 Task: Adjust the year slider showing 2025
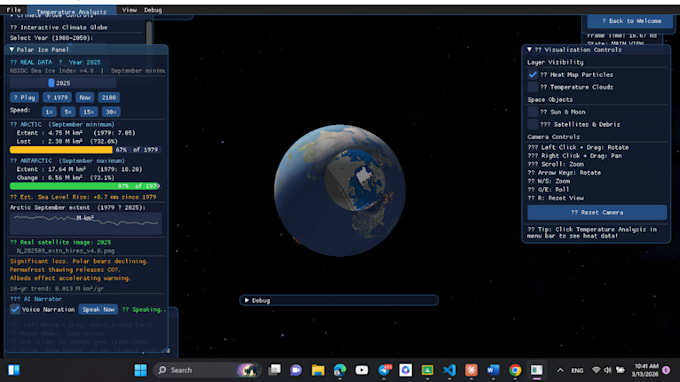click(x=63, y=83)
